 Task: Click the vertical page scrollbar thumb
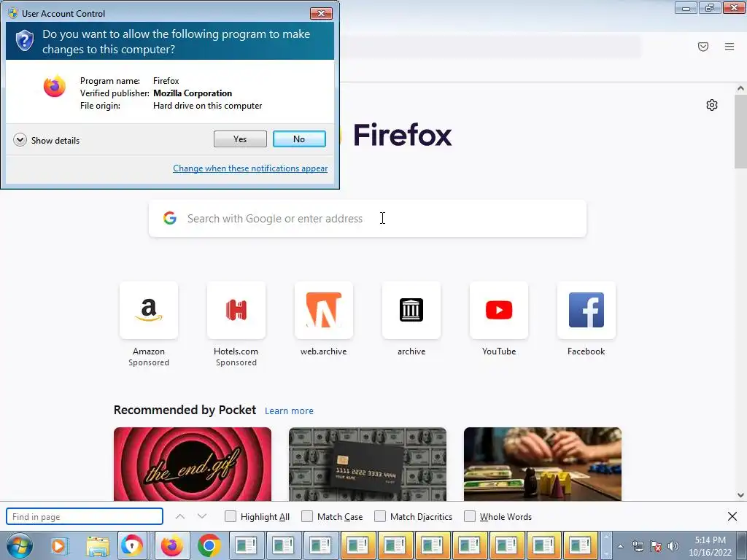[740, 131]
